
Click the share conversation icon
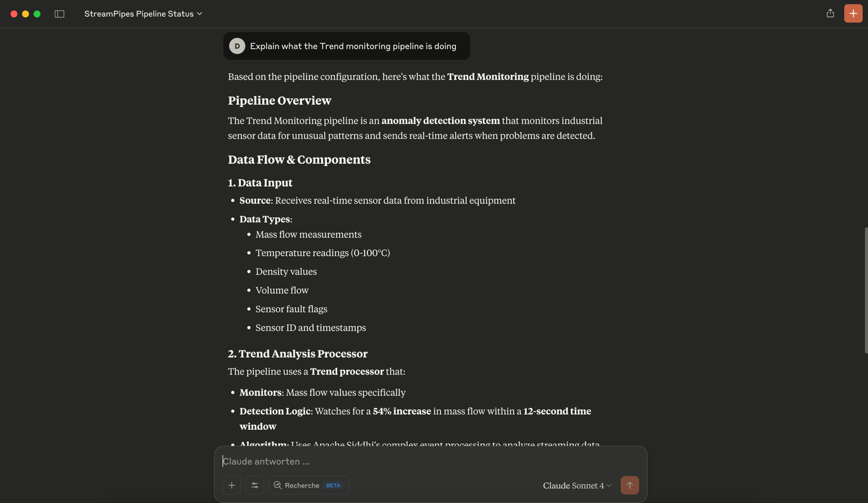point(830,13)
